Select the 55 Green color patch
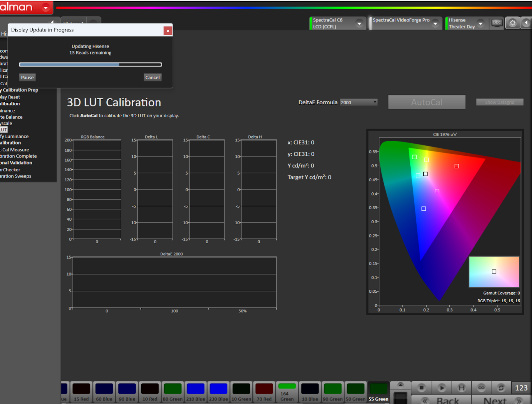Image resolution: width=532 pixels, height=404 pixels. (x=378, y=392)
